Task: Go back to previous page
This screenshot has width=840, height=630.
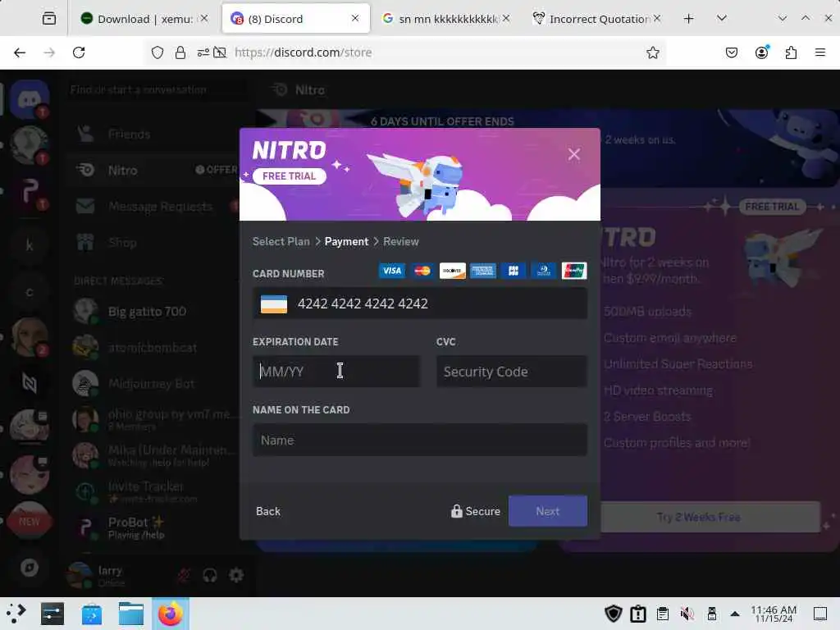Action: (x=20, y=52)
